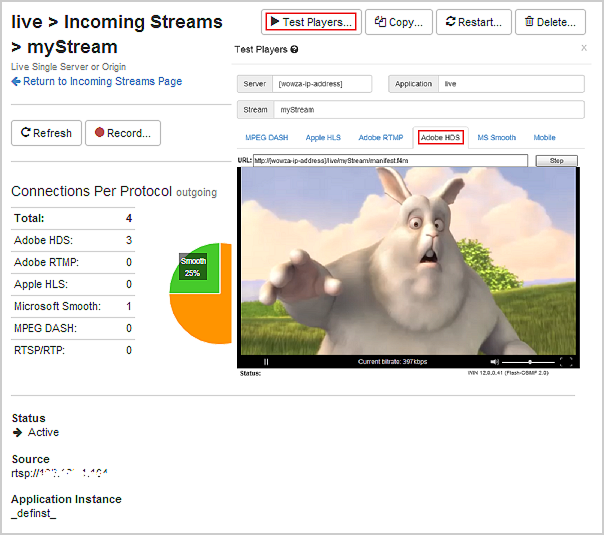
Task: Edit the Stream name field
Action: point(429,110)
